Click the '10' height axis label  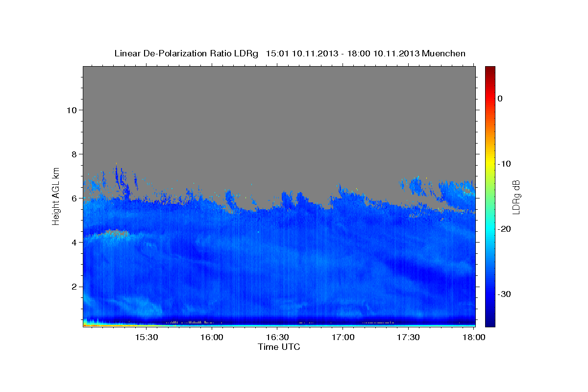[x=71, y=110]
